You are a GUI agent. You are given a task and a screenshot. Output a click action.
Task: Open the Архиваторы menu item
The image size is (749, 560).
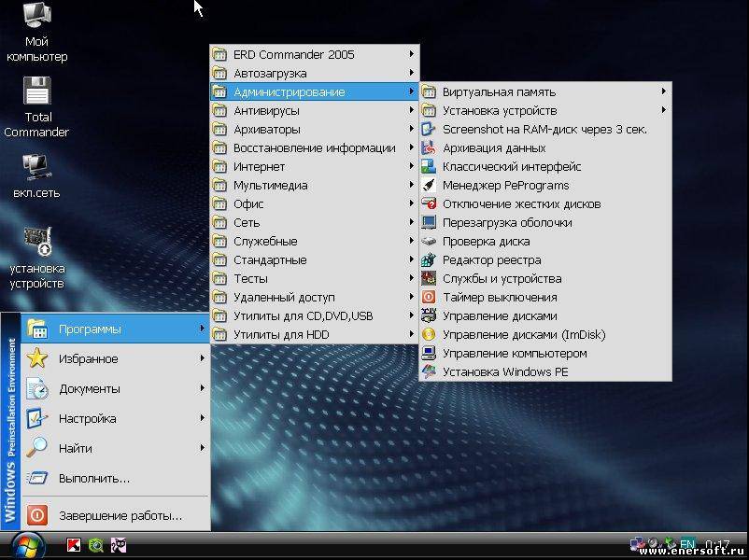[315, 130]
